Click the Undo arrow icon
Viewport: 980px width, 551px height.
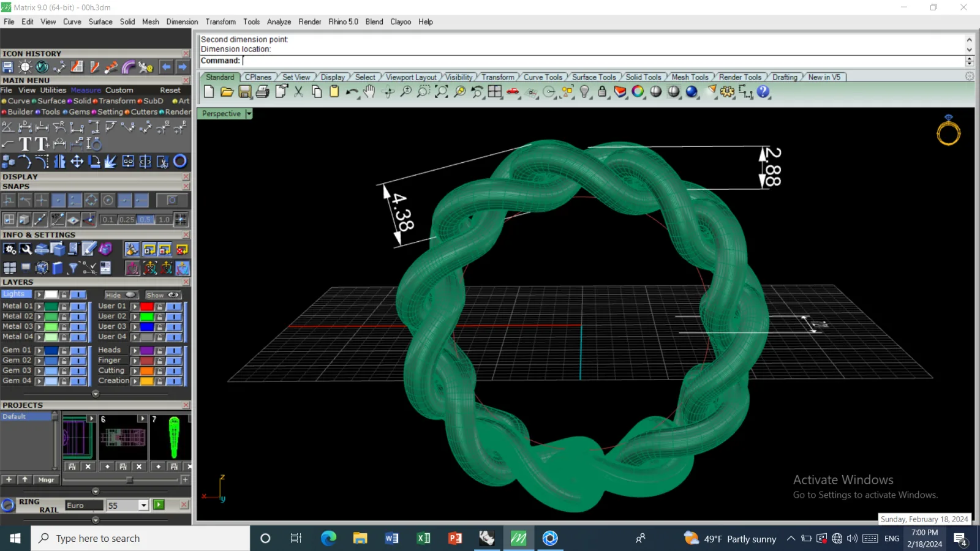(352, 92)
